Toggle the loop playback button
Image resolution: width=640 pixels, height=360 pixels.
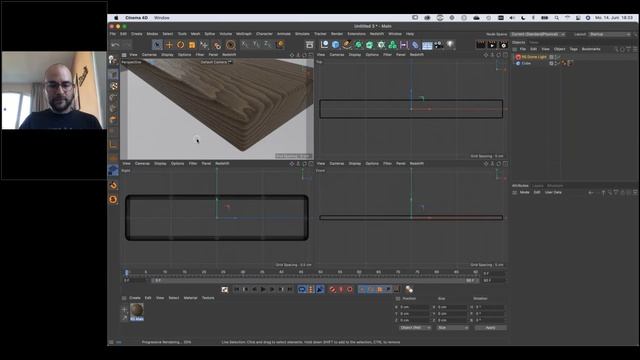pos(302,289)
